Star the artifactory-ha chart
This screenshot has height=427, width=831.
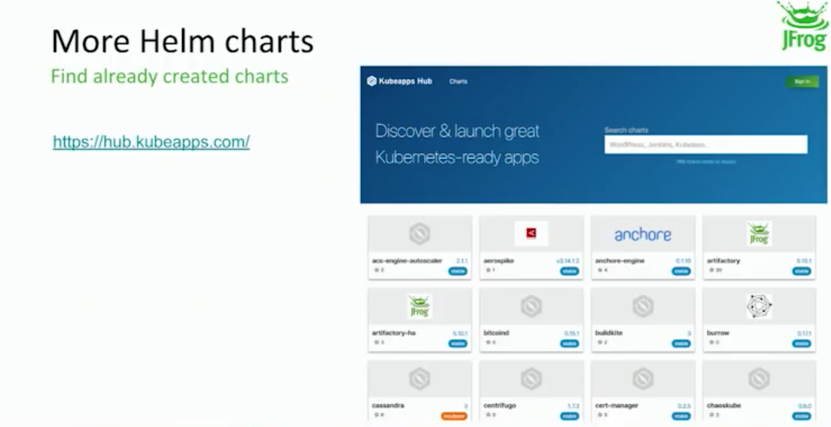(377, 343)
